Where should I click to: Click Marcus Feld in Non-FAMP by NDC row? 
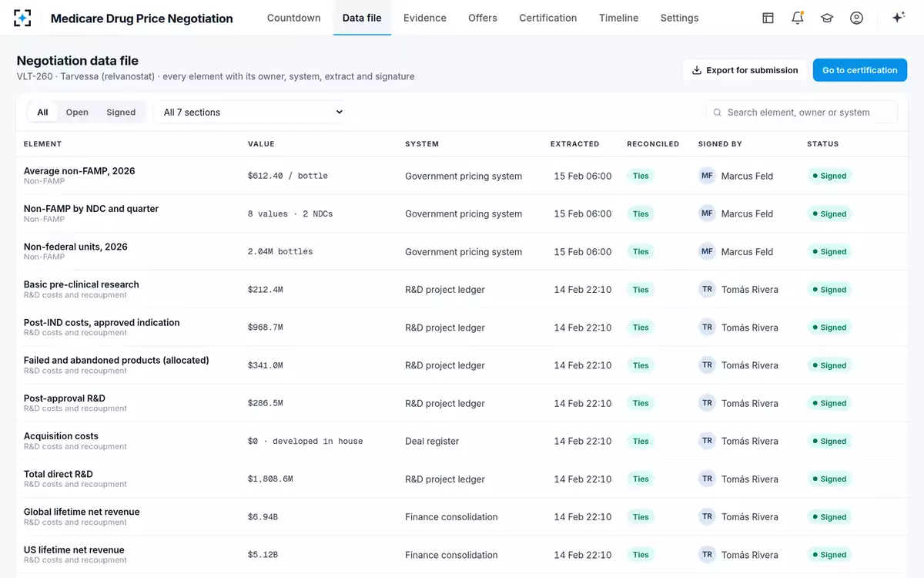747,214
